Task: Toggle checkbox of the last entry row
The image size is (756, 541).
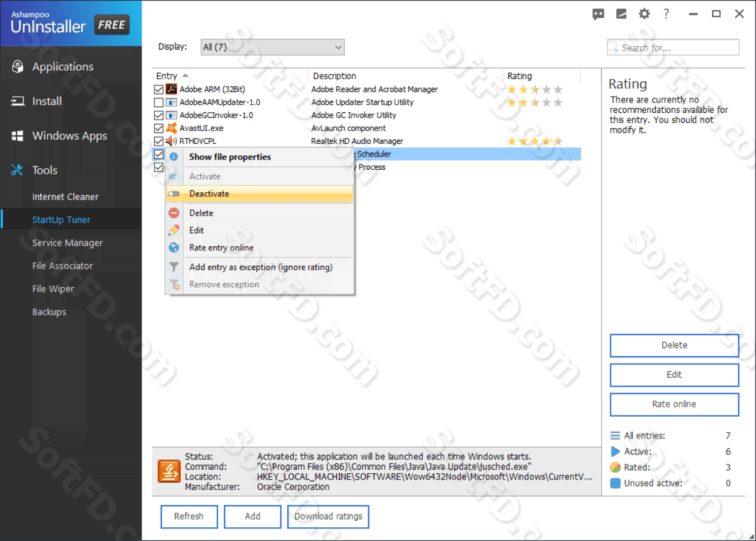Action: pos(158,167)
